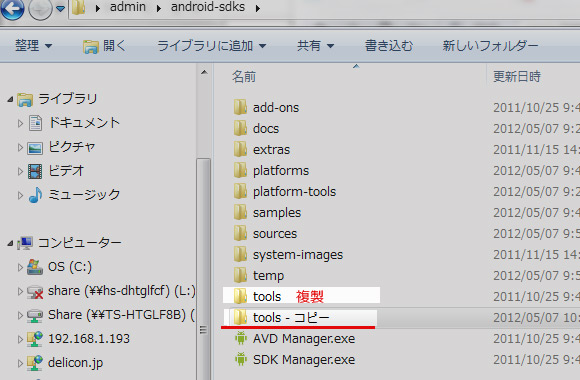The width and height of the screenshot is (580, 380).
Task: Open the ライブラリに追加 dropdown menu
Action: 212,46
